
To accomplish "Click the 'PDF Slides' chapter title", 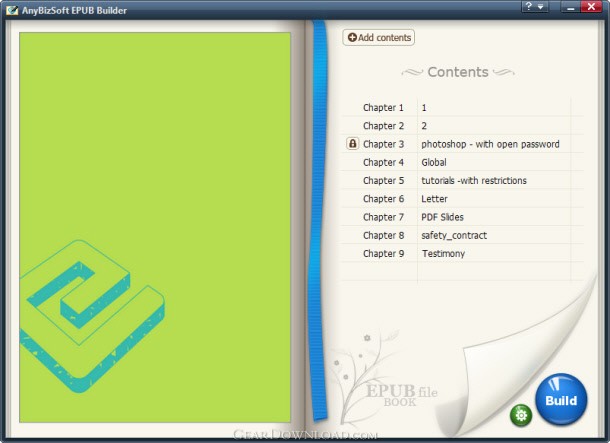I will (442, 217).
